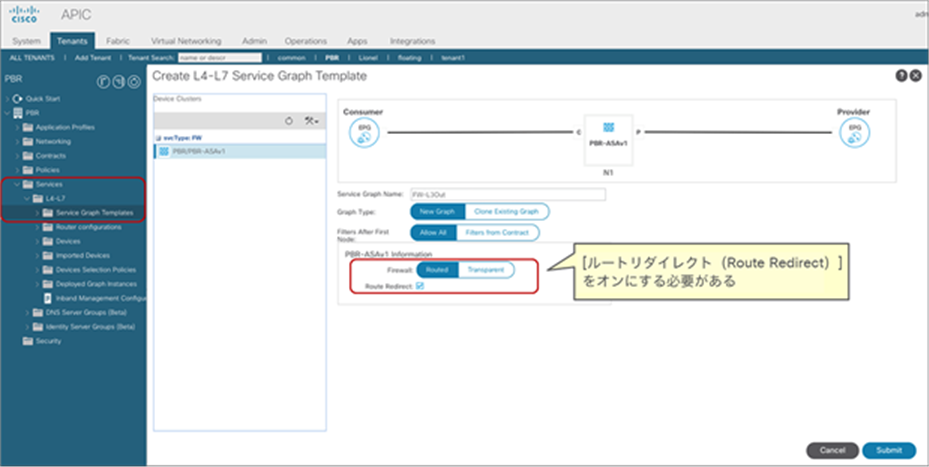929x467 pixels.
Task: Open ALL TENANTS link
Action: click(x=32, y=57)
